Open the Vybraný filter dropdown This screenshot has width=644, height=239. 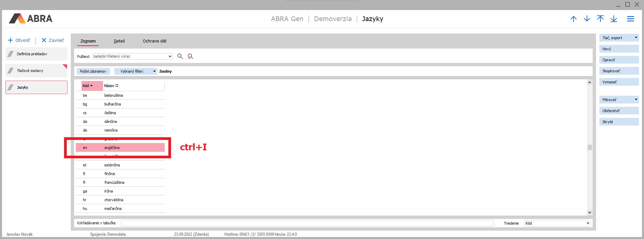154,71
